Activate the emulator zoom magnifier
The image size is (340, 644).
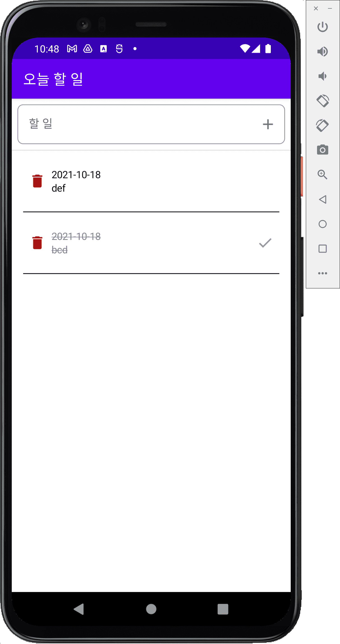pyautogui.click(x=323, y=175)
